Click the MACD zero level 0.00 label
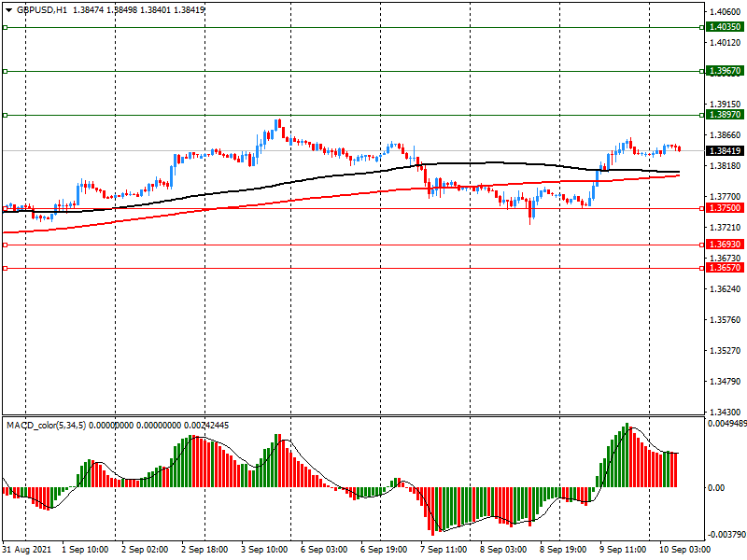This screenshot has width=747, height=560. click(716, 487)
